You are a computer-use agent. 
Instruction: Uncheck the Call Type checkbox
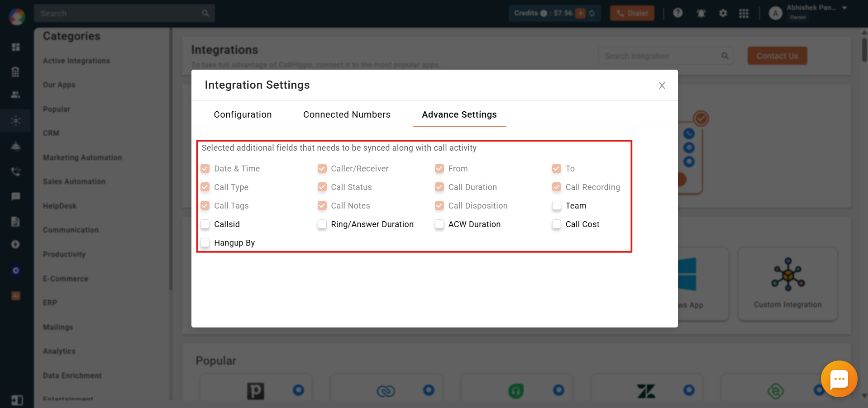pos(205,187)
